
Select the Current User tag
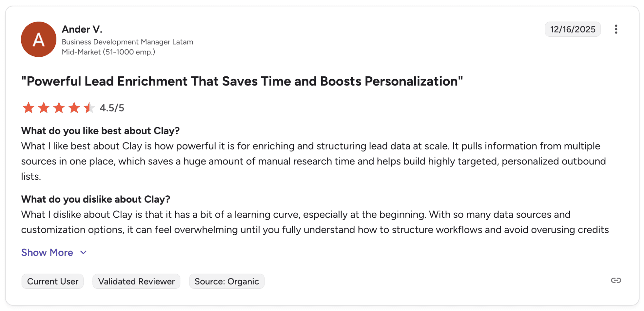coord(53,281)
